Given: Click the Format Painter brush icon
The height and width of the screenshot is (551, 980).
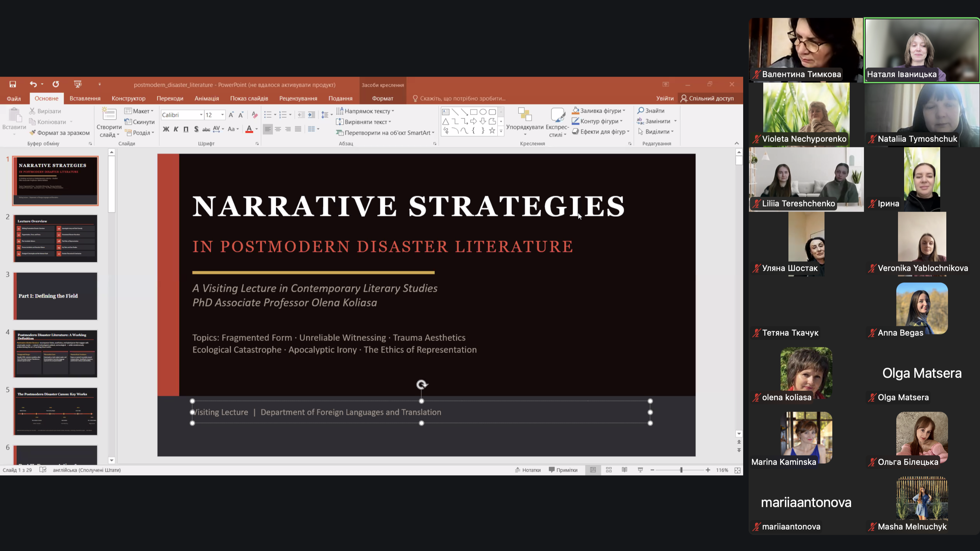Looking at the screenshot, I should [x=33, y=133].
